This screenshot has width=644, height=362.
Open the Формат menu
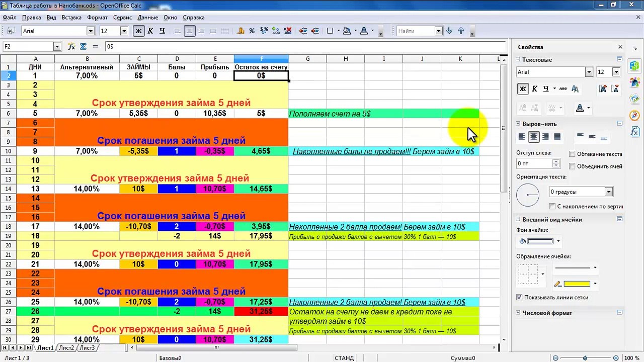[x=97, y=17]
